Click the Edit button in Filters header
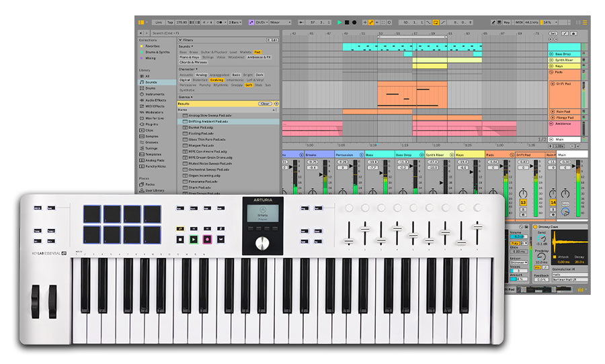 272,40
